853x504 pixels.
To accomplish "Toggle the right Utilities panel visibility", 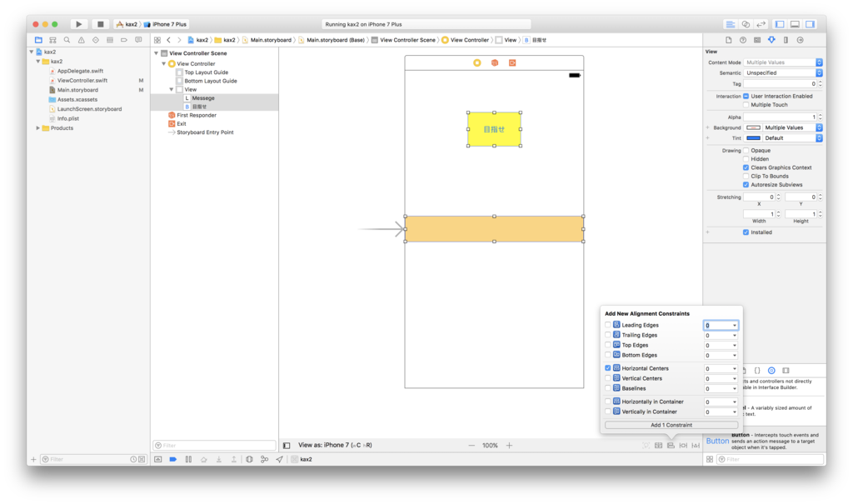I will click(810, 24).
